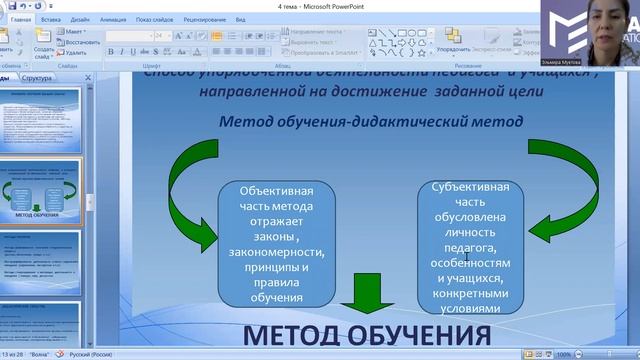Click the numbered list icon
This screenshot has width=640, height=360.
pos(233,36)
